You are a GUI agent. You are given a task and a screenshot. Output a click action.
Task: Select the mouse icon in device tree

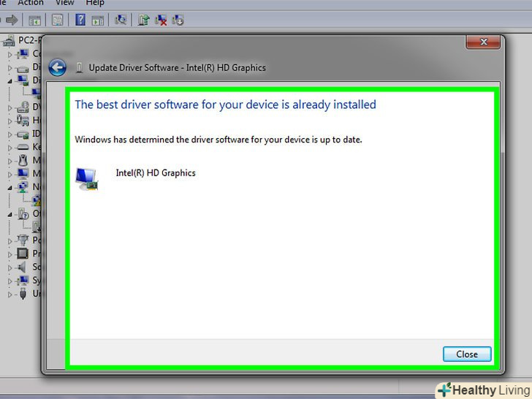(23, 160)
